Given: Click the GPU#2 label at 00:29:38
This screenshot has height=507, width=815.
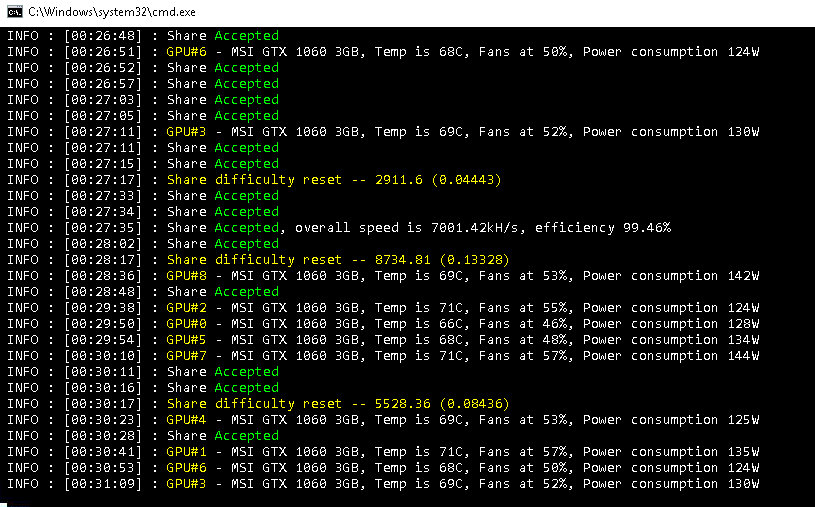Looking at the screenshot, I should click(186, 308).
